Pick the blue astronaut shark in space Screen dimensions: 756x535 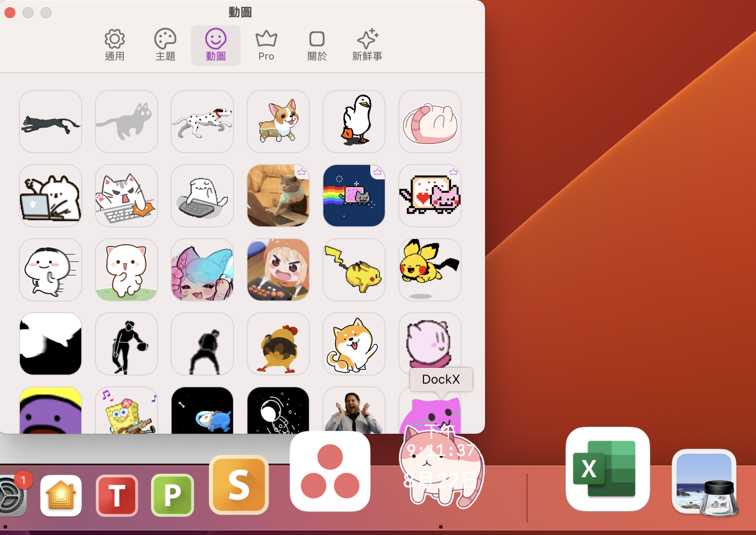[202, 410]
